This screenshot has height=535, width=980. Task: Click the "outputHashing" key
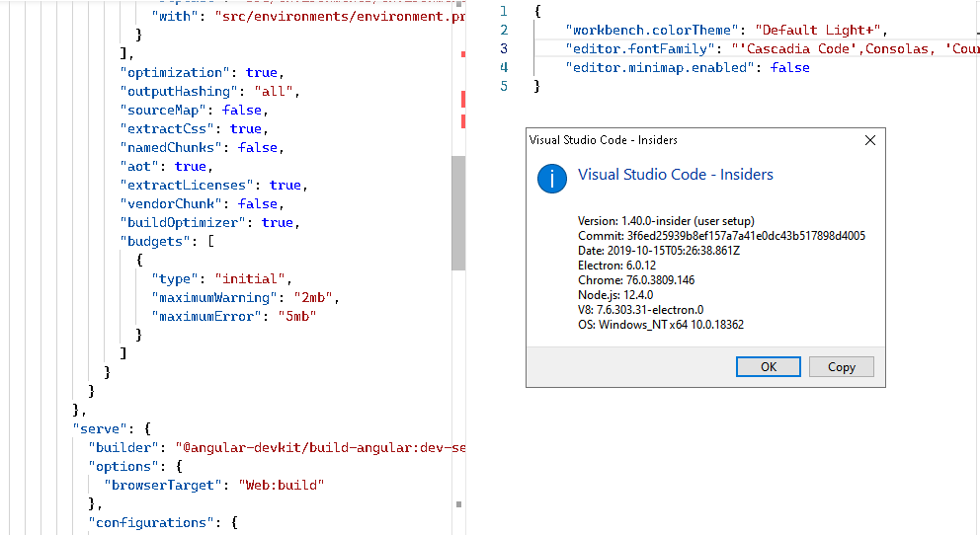point(179,91)
